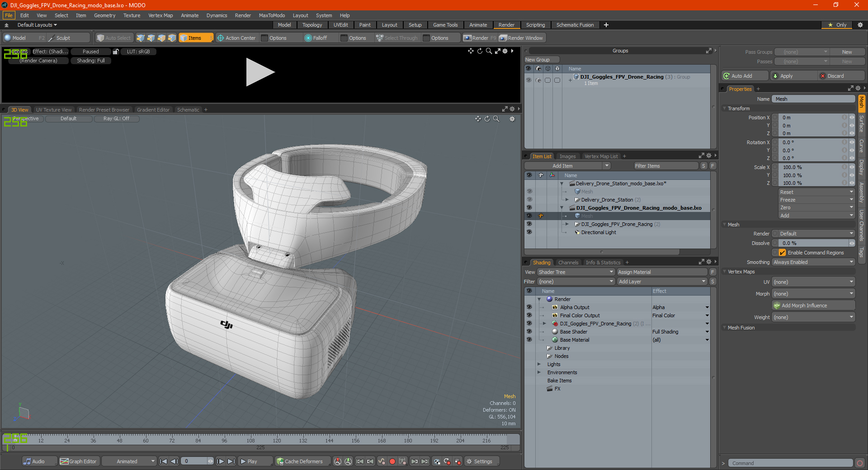Open the Add Item dropdown
The width and height of the screenshot is (868, 470).
click(567, 166)
